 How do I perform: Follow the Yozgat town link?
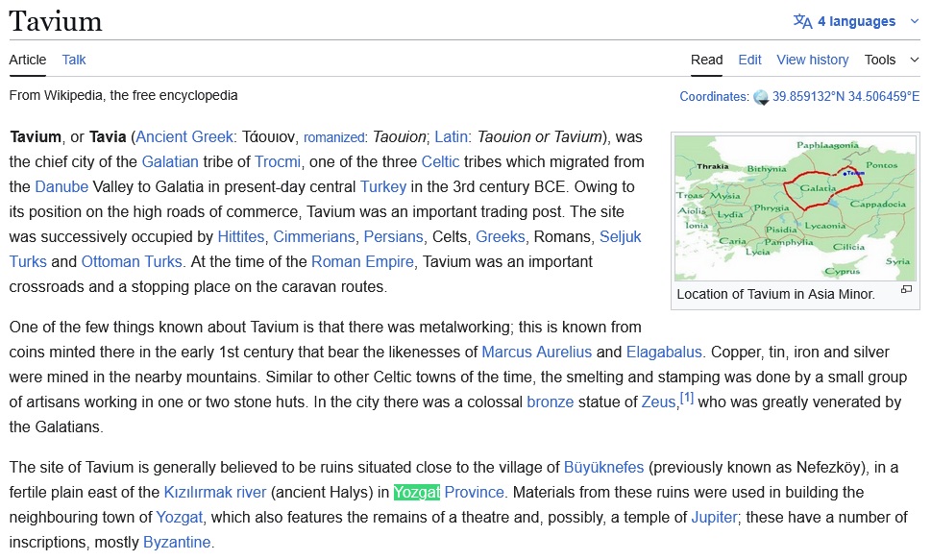coord(180,517)
